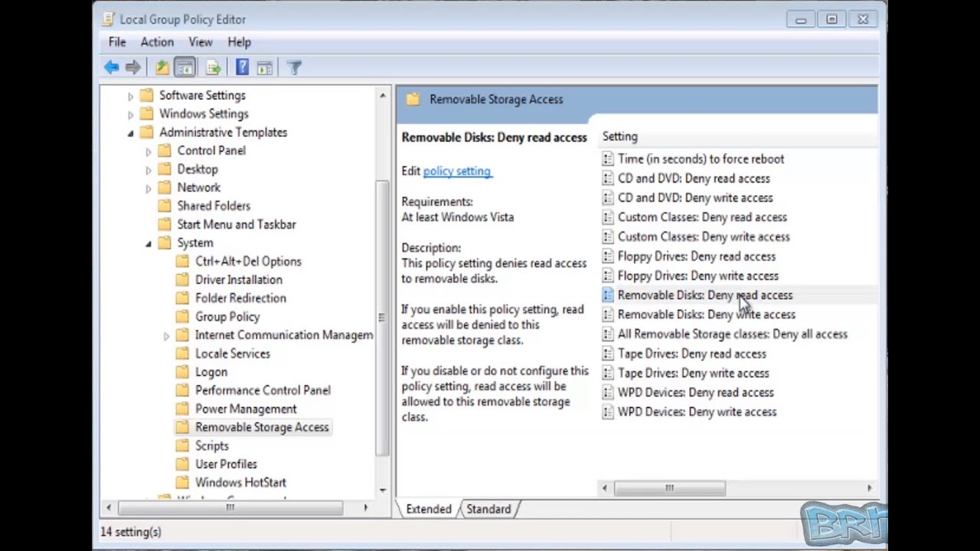Click the folder icon beside Shared Folders
Image resolution: width=980 pixels, height=551 pixels.
[x=165, y=206]
